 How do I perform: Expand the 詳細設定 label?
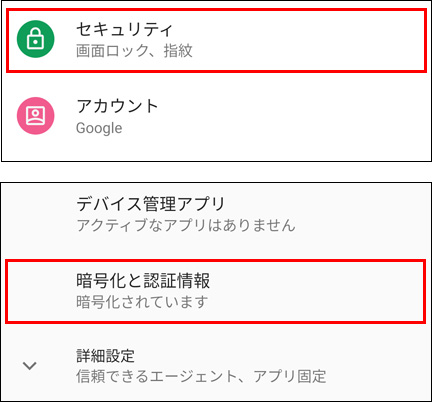point(105,356)
